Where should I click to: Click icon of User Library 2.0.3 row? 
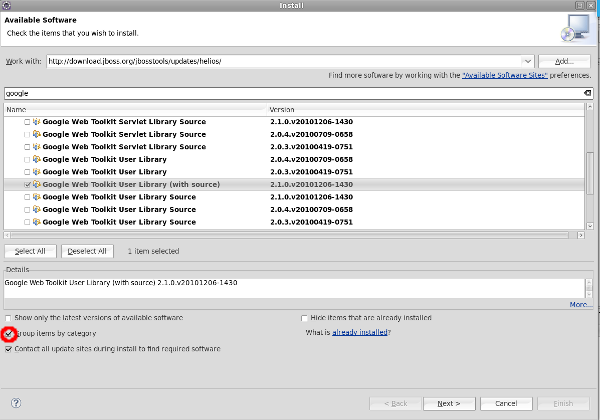(37, 172)
